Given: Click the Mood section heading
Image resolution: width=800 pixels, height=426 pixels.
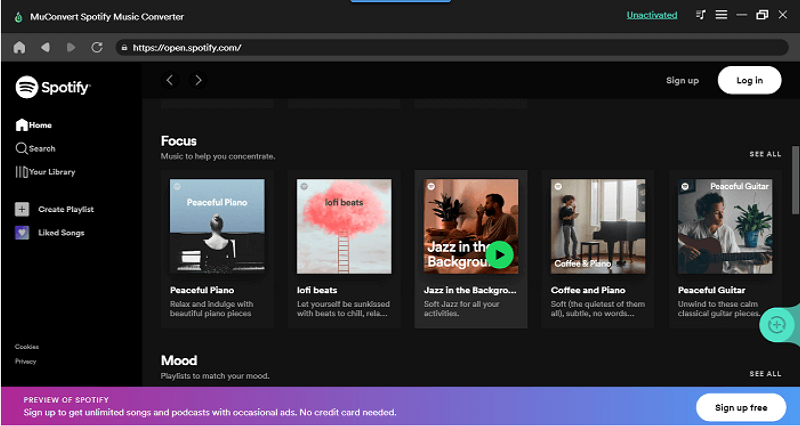Looking at the screenshot, I should (179, 361).
